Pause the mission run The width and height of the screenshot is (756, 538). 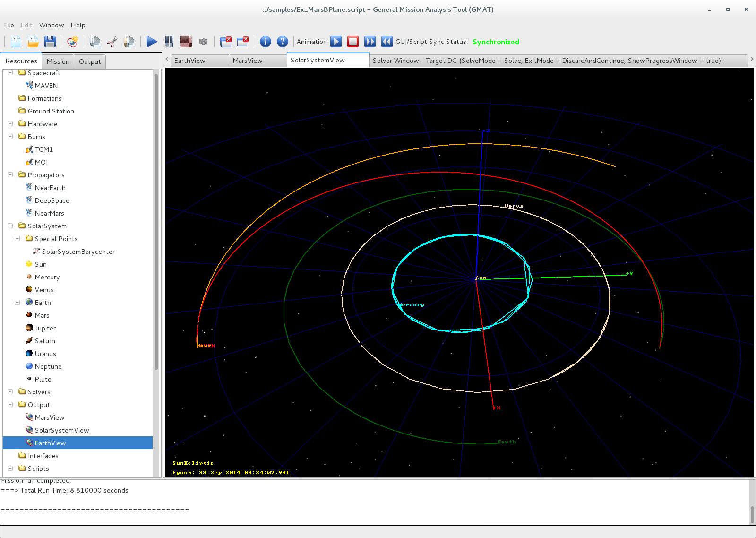tap(169, 42)
